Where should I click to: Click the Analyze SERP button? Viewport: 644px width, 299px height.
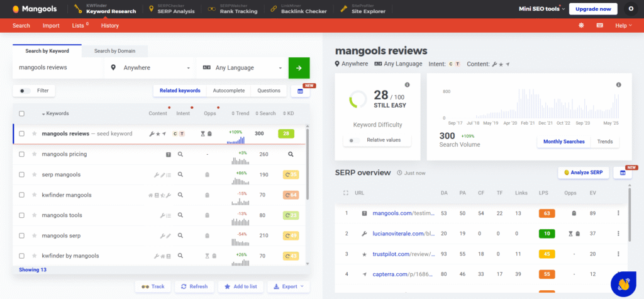(583, 172)
